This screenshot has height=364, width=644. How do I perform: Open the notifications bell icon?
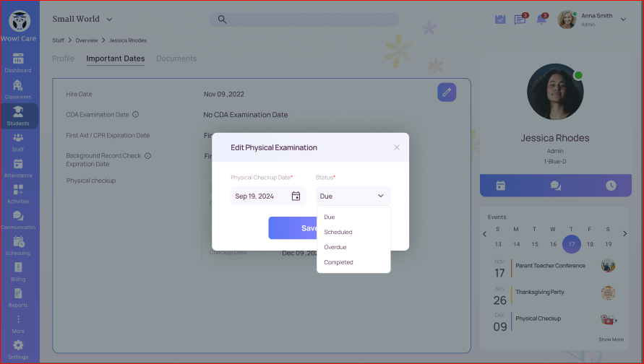click(x=541, y=19)
